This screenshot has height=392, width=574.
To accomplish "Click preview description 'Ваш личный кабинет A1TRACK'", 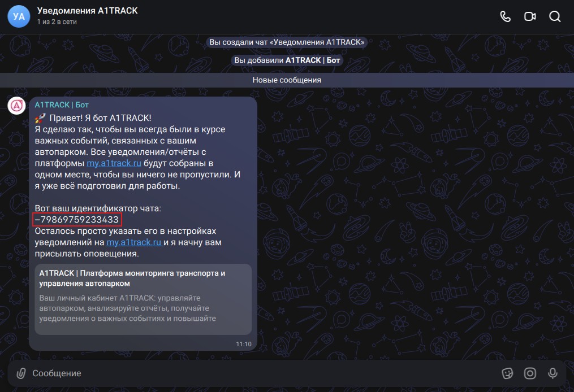I will click(x=128, y=308).
